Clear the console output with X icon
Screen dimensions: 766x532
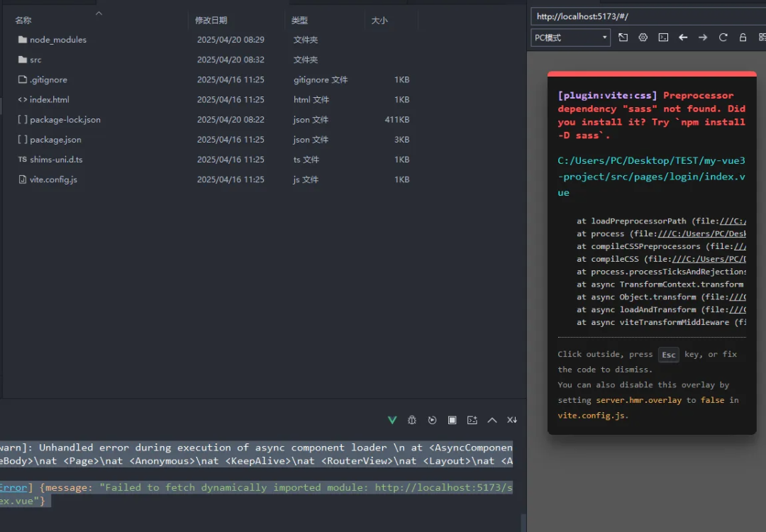click(511, 420)
